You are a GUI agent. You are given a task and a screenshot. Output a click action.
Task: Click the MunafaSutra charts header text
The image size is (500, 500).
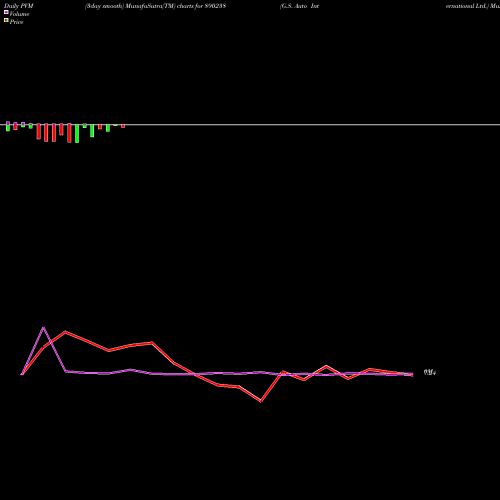[155, 6]
